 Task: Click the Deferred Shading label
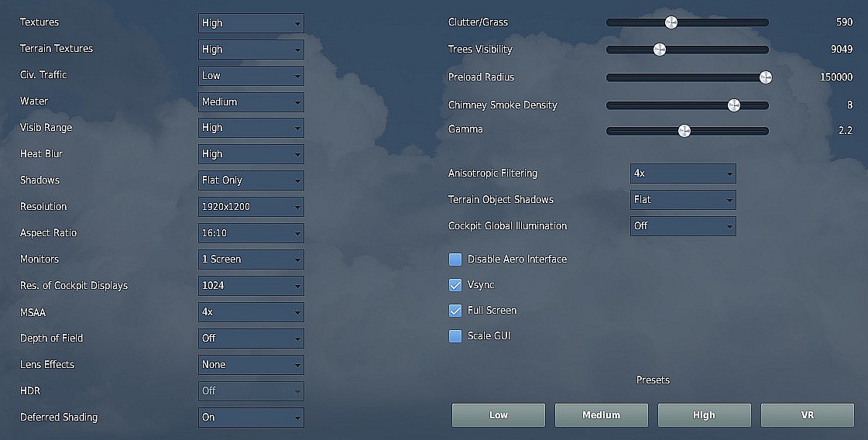(x=59, y=418)
